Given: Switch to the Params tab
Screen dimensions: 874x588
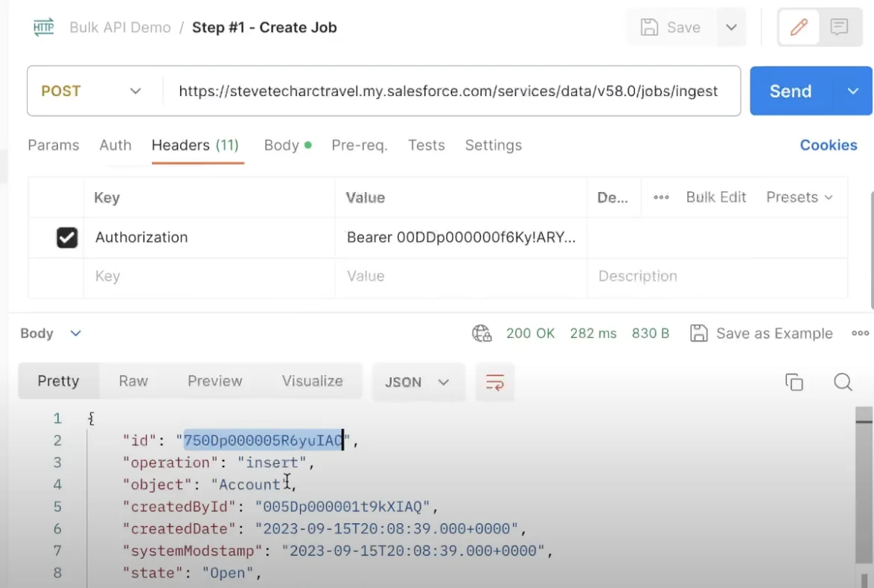Looking at the screenshot, I should [54, 145].
